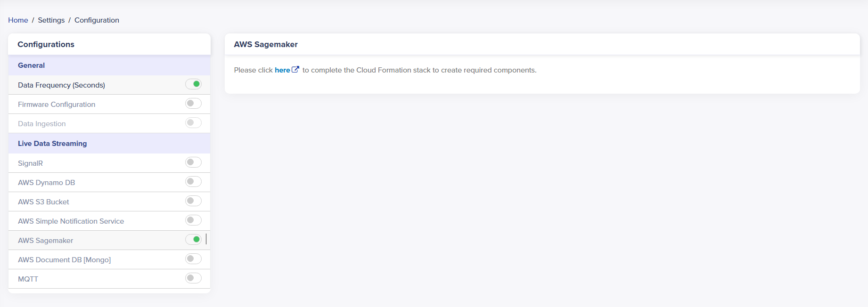Select the AWS Sagemaker configuration row

tap(46, 241)
